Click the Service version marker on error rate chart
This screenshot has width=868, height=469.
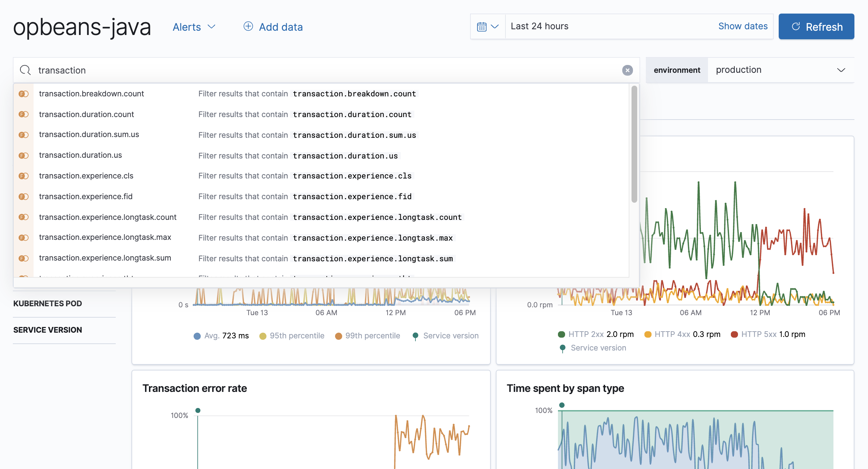[198, 410]
